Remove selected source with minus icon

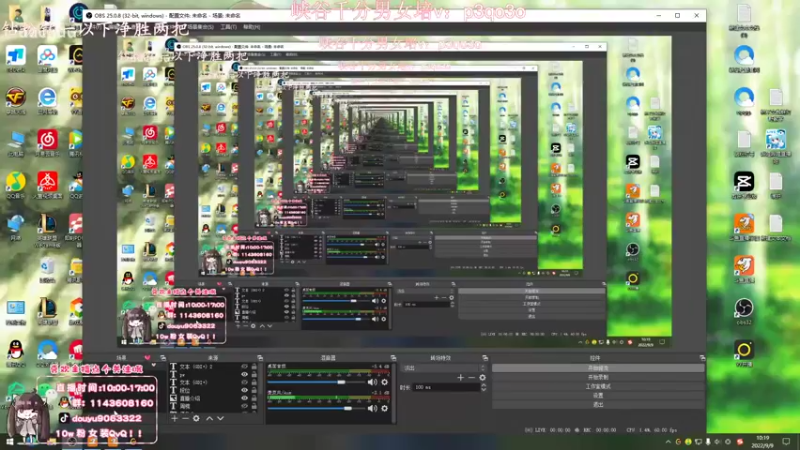pos(185,418)
